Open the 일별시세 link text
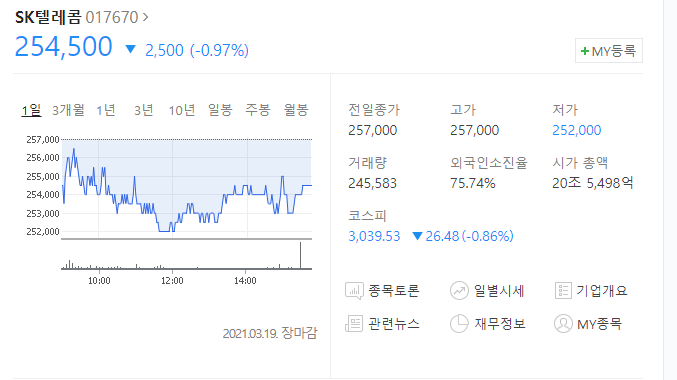Screen dimensions: 677x380 [x=499, y=291]
